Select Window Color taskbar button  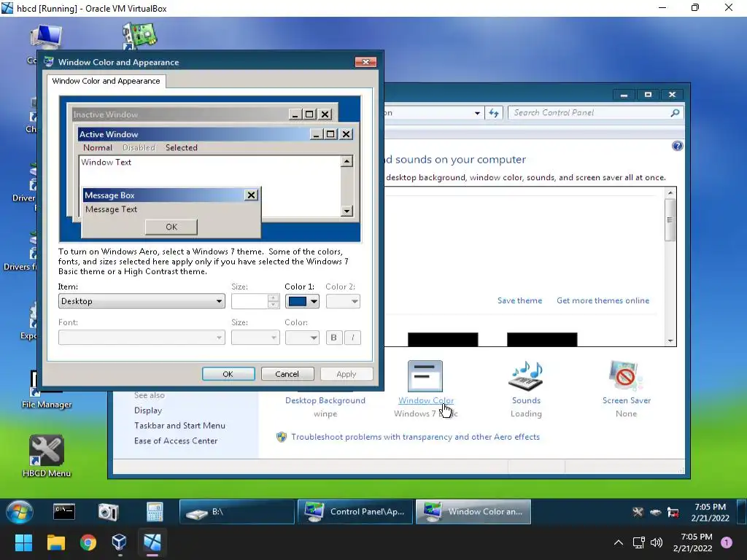click(x=473, y=512)
